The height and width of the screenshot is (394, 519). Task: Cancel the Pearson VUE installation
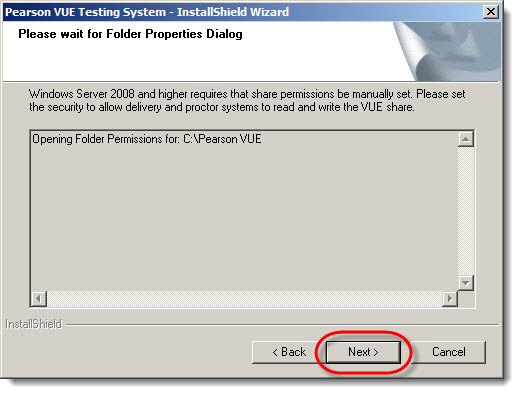click(x=449, y=352)
